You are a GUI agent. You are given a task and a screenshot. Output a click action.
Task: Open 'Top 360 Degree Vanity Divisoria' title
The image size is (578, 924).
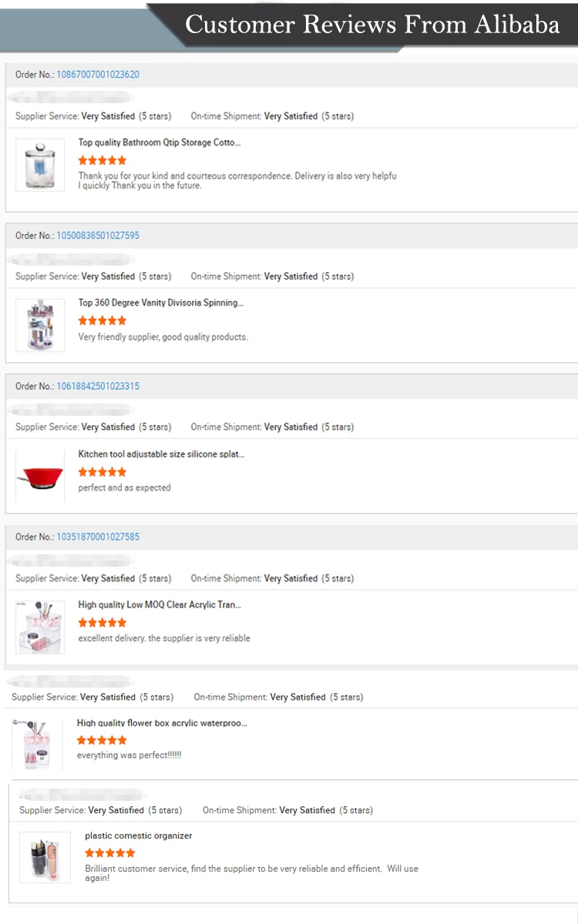[x=160, y=303]
